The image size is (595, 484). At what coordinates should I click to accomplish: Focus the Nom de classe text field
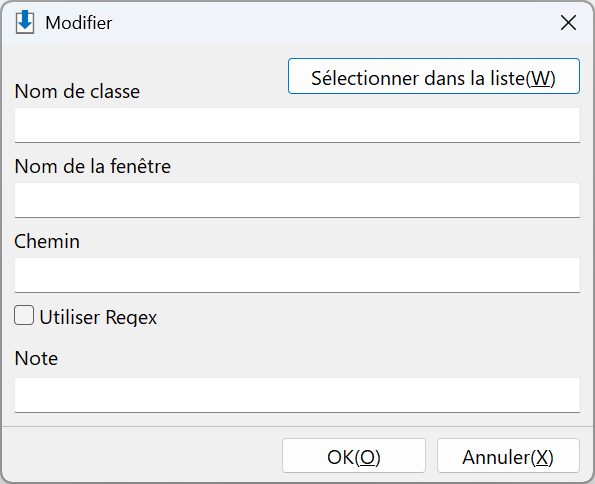pyautogui.click(x=297, y=125)
